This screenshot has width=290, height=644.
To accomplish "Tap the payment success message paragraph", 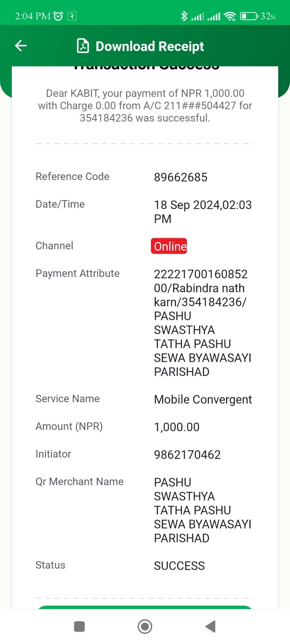I will click(145, 105).
